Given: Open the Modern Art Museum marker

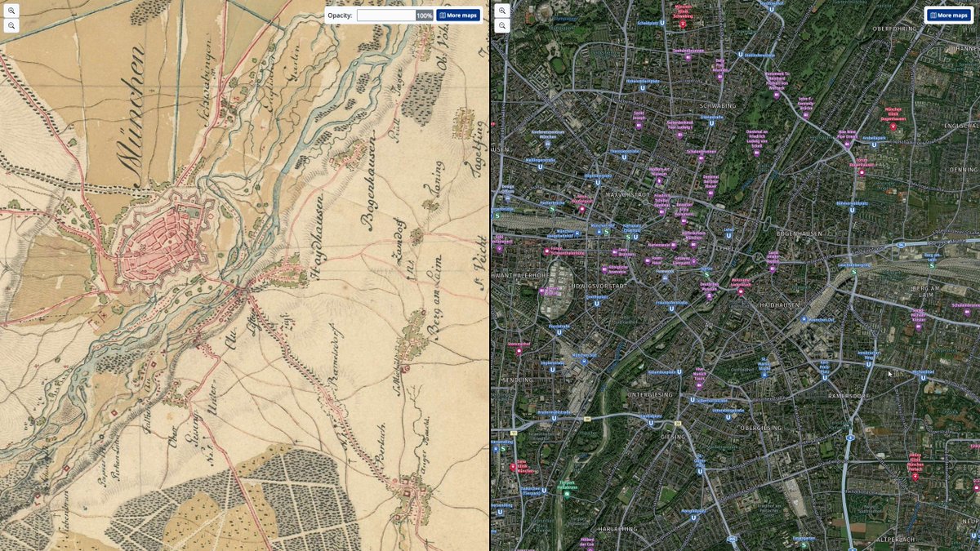Looking at the screenshot, I should [x=659, y=179].
